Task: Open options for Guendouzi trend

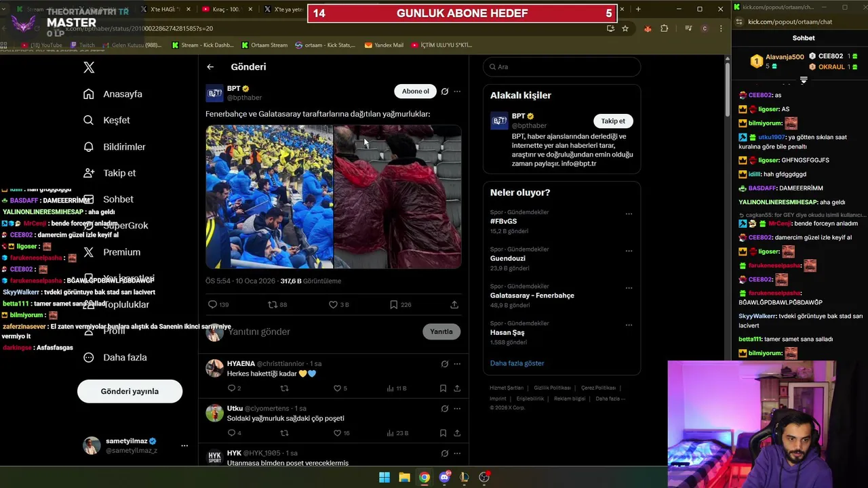Action: point(629,251)
